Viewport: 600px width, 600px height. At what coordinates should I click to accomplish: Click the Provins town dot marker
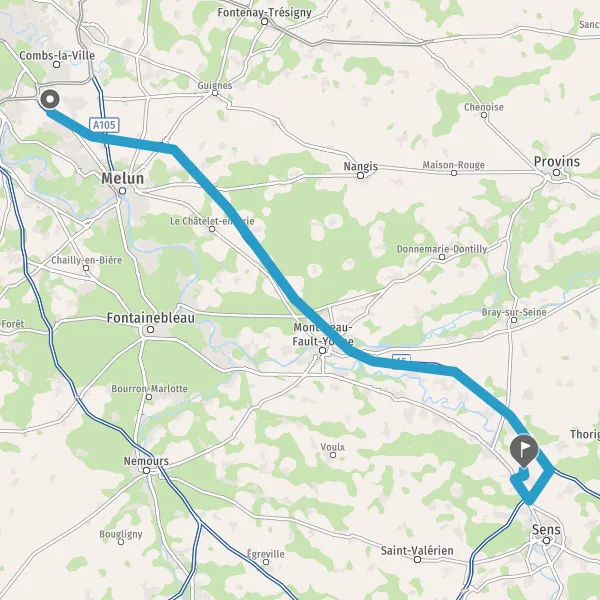tap(556, 173)
